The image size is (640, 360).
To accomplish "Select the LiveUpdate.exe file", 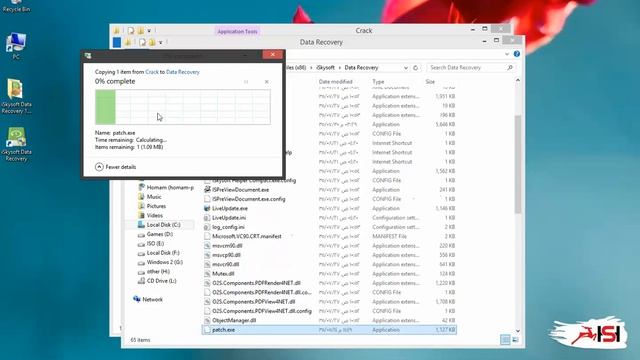I will click(x=230, y=209).
